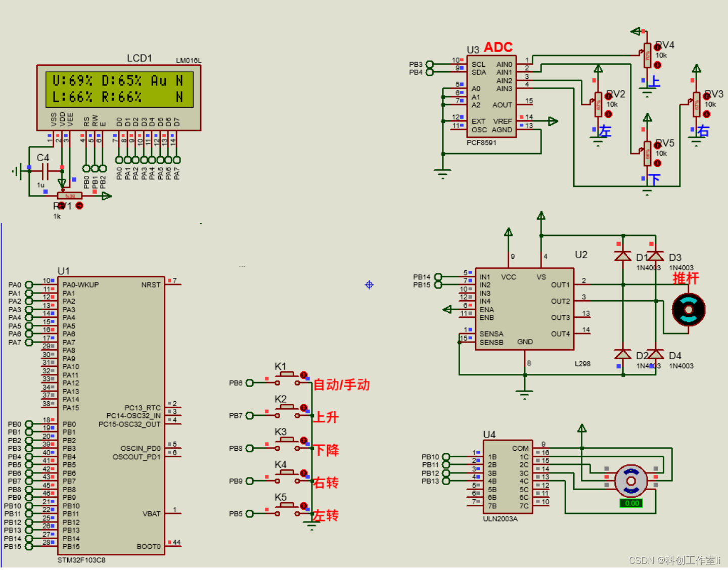This screenshot has height=570, width=728.
Task: Select the U1 STM32F103C8 chip body
Action: [x=111, y=415]
